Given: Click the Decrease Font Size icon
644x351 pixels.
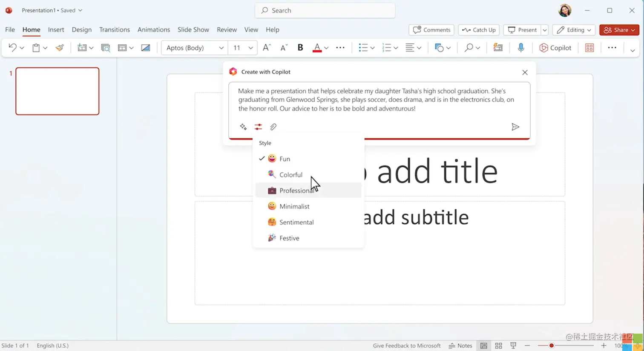Looking at the screenshot, I should [x=284, y=48].
